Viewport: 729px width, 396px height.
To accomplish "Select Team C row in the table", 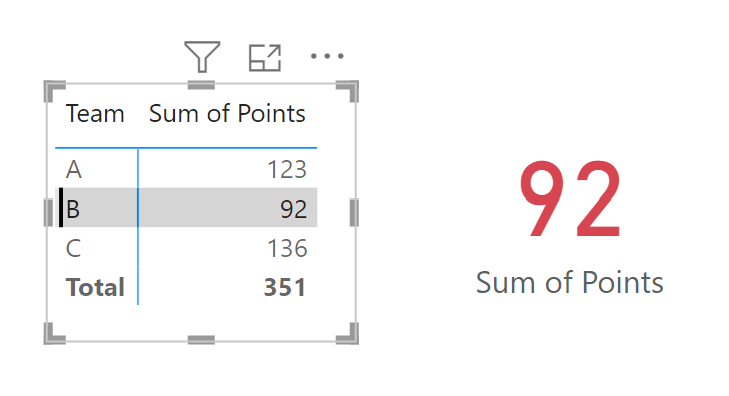I will 186,248.
